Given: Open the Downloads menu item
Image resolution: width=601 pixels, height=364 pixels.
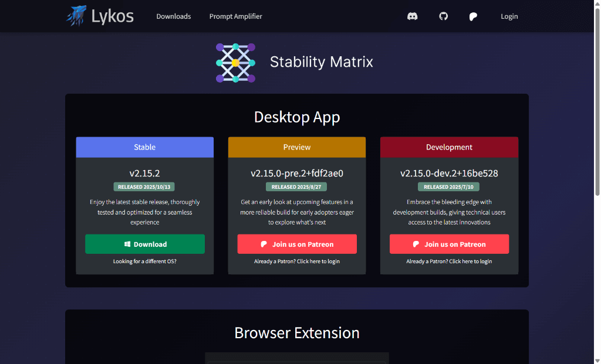Looking at the screenshot, I should tap(173, 16).
